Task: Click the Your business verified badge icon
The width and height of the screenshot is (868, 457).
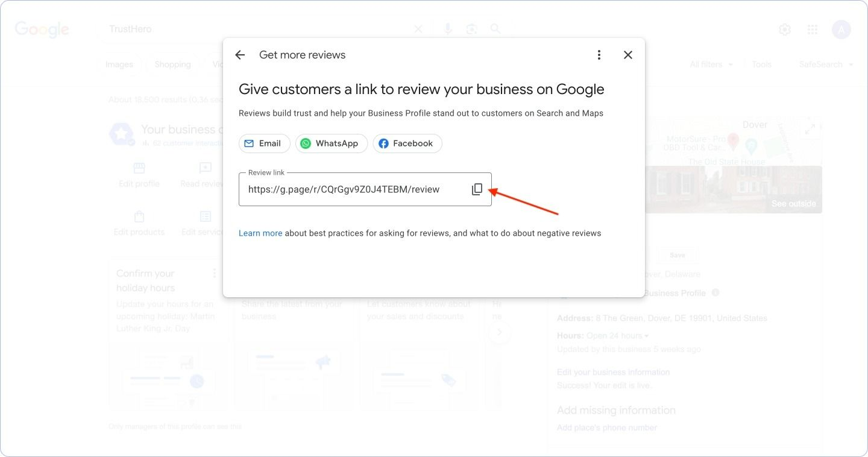Action: [122, 134]
